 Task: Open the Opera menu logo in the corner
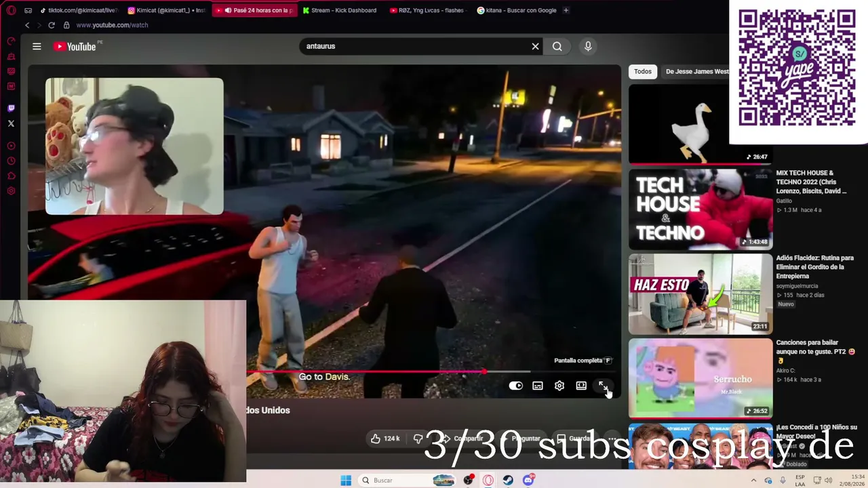pyautogui.click(x=11, y=10)
